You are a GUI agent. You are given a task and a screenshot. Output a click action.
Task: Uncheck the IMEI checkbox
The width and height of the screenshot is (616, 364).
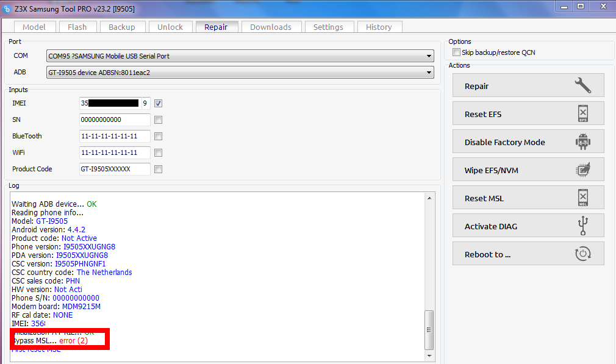point(159,103)
